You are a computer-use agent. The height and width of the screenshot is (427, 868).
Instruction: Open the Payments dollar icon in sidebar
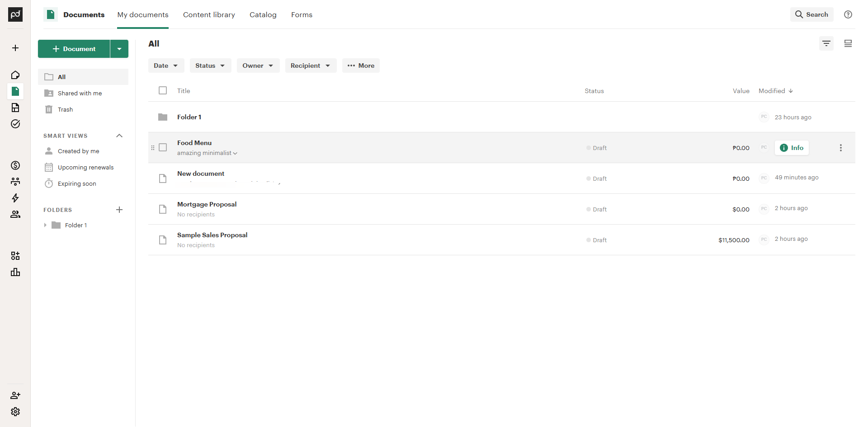pos(15,165)
